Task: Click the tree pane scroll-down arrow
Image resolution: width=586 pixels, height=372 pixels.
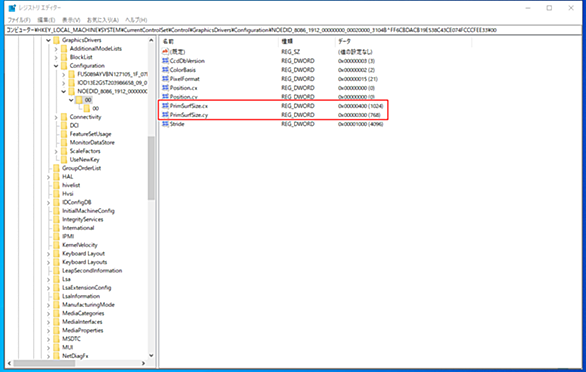Action: click(151, 356)
